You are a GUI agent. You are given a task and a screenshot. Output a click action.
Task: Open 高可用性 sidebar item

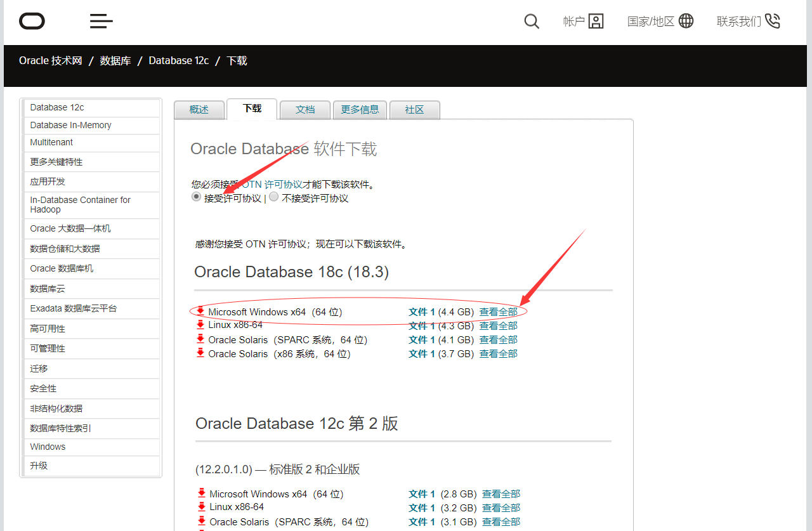[91, 329]
